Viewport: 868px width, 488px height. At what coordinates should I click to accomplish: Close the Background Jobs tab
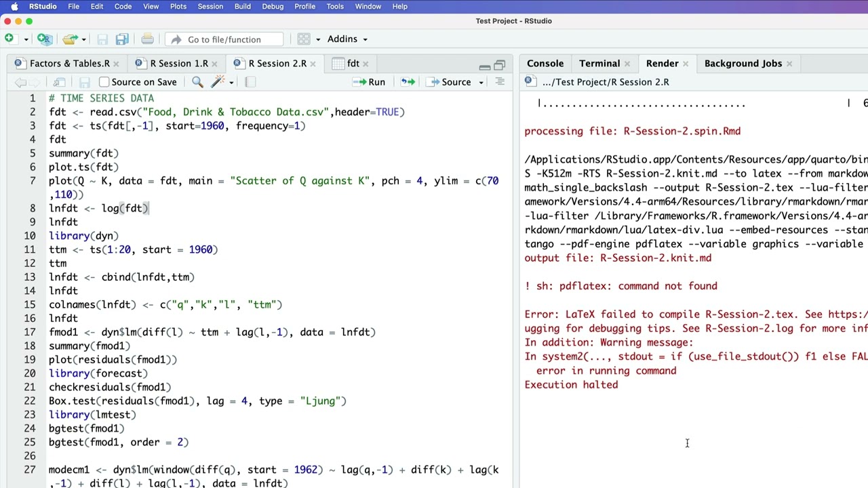(x=789, y=64)
